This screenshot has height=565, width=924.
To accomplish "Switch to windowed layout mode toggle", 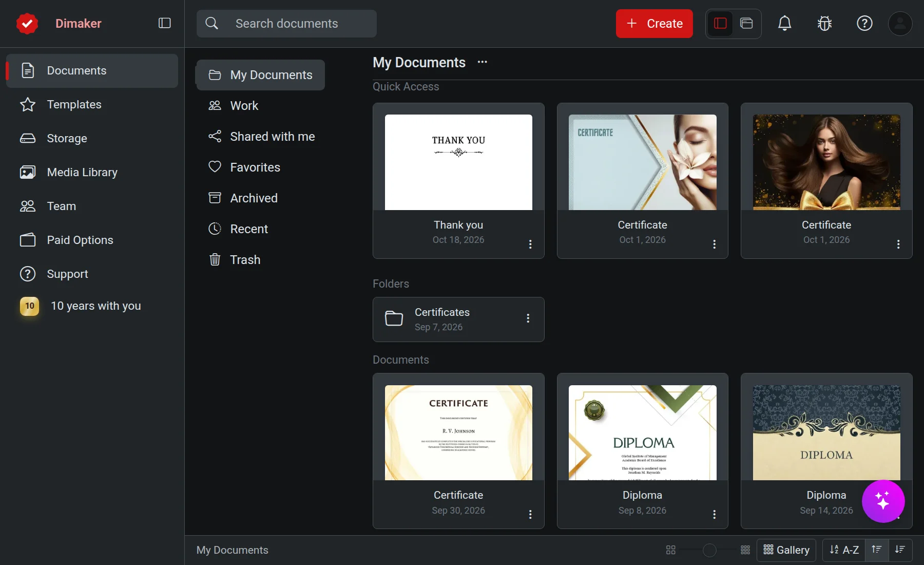I will pos(746,23).
